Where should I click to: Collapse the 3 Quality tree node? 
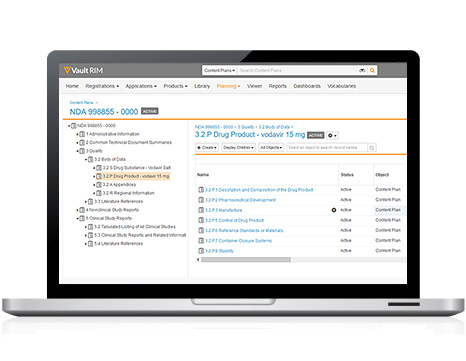click(x=78, y=151)
